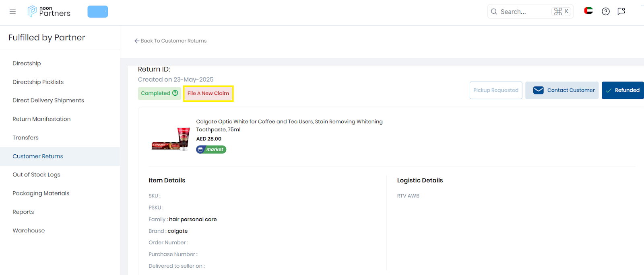
Task: Open Warehouse in the sidebar
Action: pyautogui.click(x=29, y=230)
